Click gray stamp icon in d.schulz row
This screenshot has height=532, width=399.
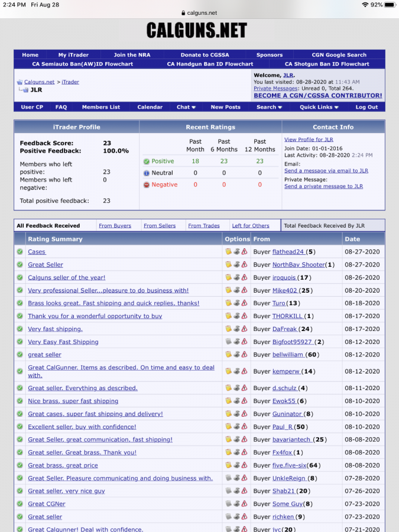pos(236,387)
